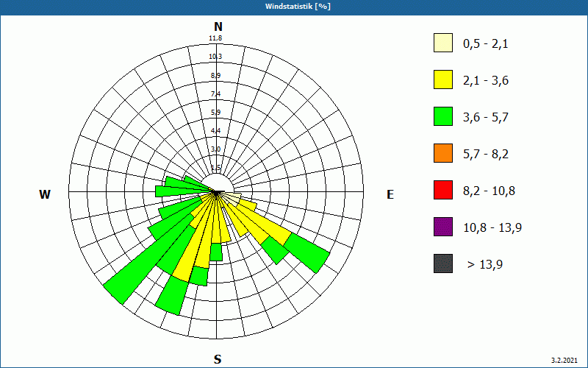Click the 1,5 ring value label
The width and height of the screenshot is (588, 368).
[215, 168]
